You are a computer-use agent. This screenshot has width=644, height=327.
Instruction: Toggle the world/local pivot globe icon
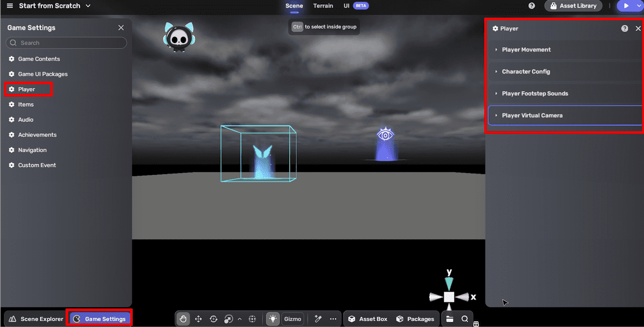tap(253, 319)
